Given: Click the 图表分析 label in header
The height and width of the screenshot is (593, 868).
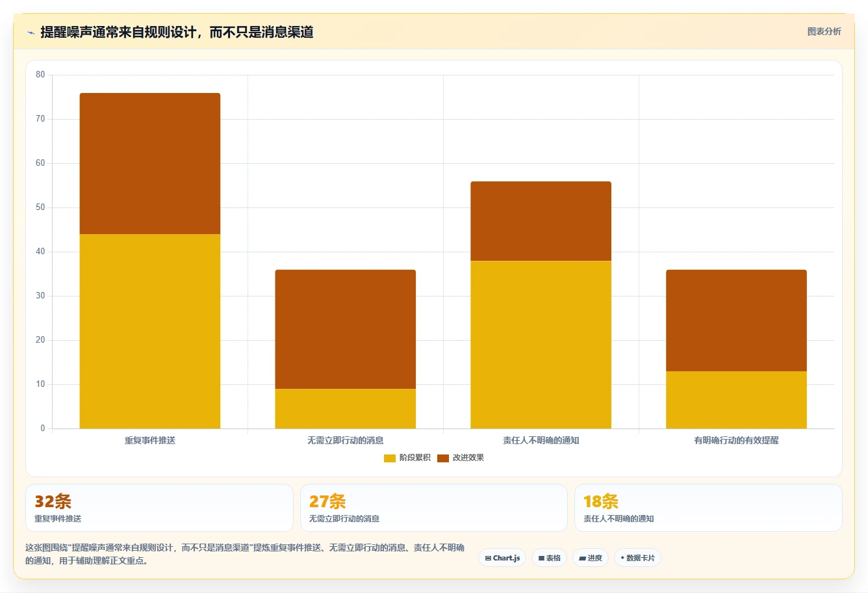Looking at the screenshot, I should (824, 31).
